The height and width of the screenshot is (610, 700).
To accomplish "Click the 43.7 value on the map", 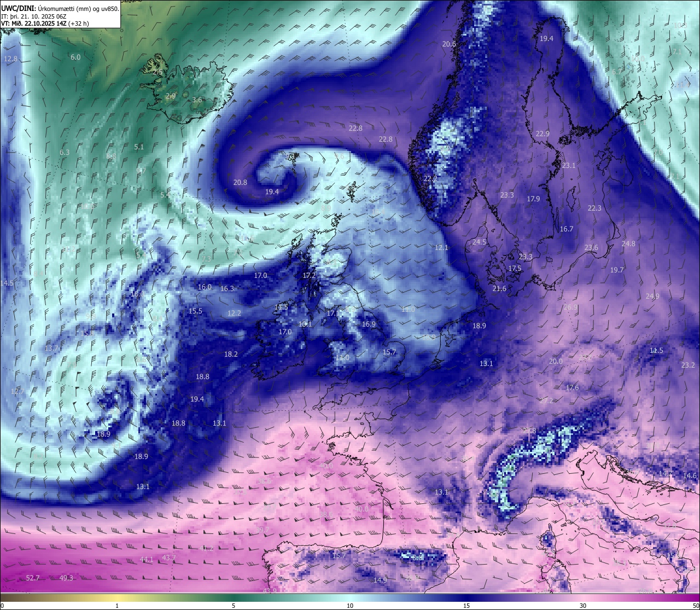I will 169,558.
